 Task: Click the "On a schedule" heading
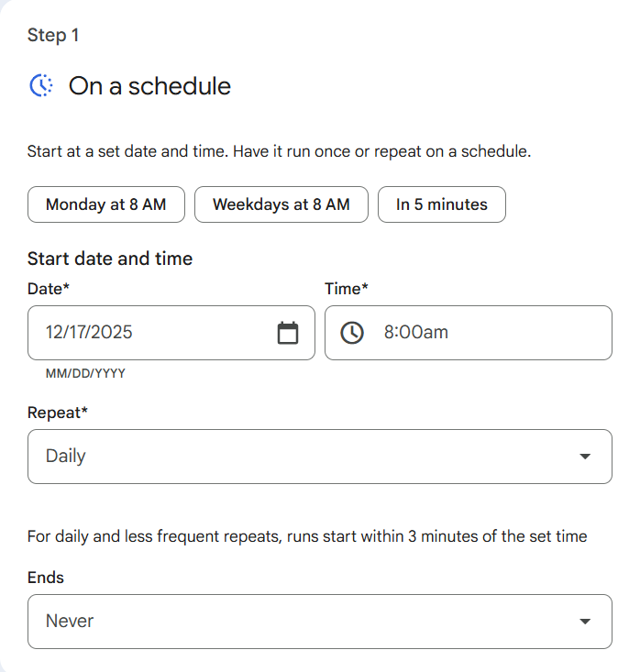149,86
